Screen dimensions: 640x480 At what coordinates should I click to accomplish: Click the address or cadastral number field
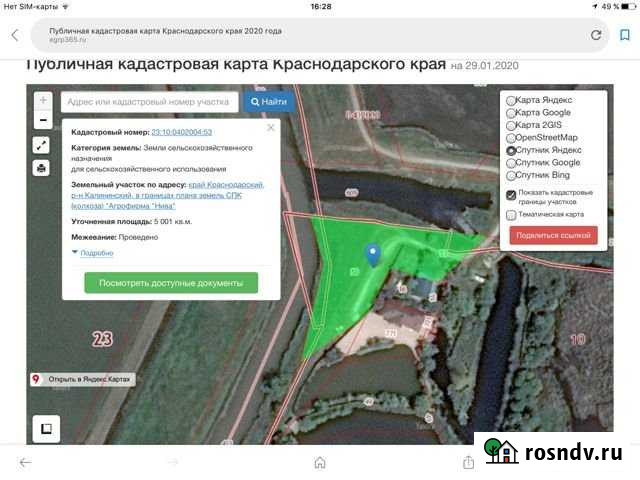[149, 102]
